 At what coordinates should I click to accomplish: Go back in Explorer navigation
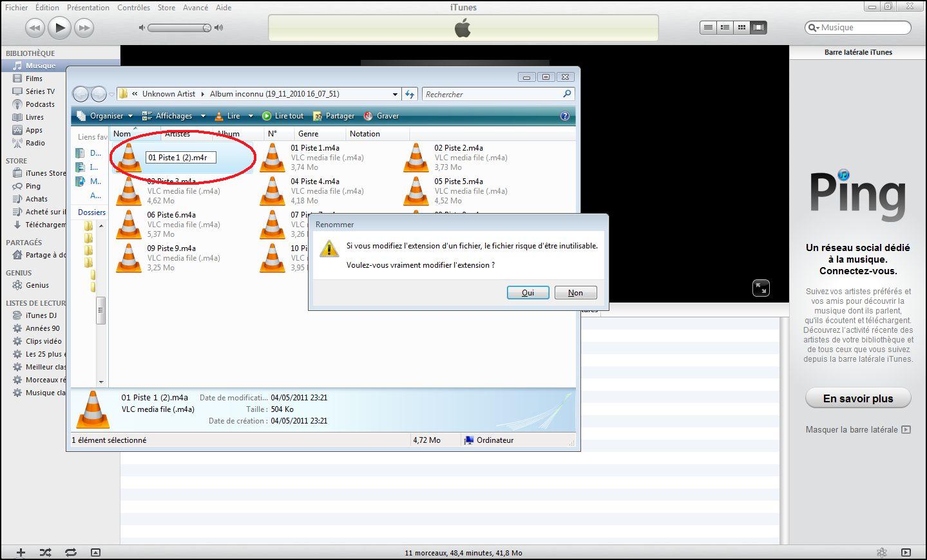pyautogui.click(x=81, y=95)
